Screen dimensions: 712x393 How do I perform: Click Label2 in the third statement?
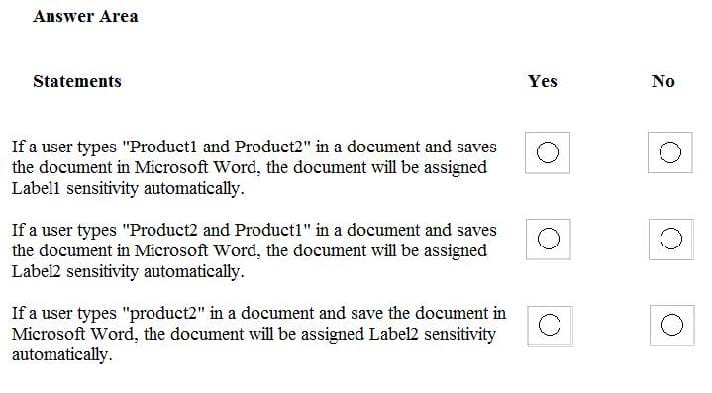coord(393,334)
